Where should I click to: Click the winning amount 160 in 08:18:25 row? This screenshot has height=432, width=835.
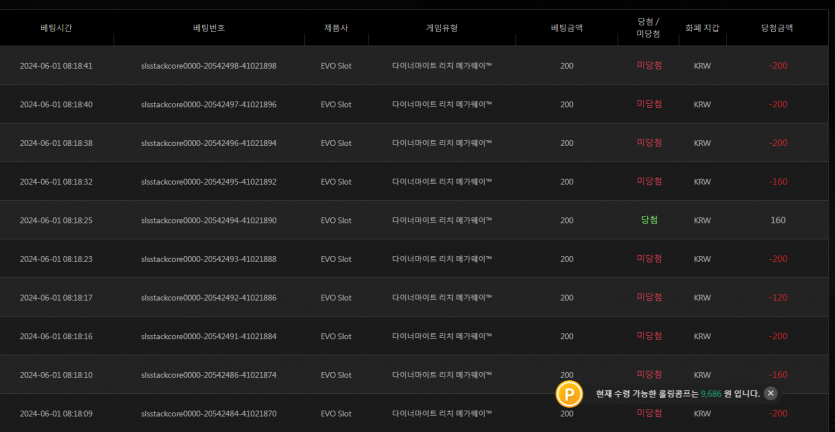[x=778, y=220]
